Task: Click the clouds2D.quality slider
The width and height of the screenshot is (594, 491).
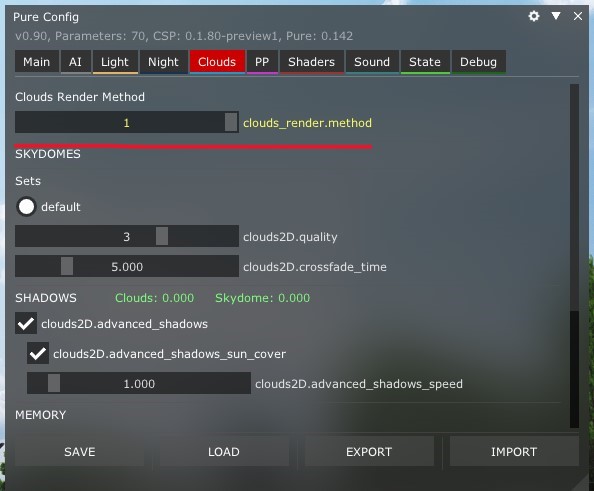Action: click(x=127, y=236)
